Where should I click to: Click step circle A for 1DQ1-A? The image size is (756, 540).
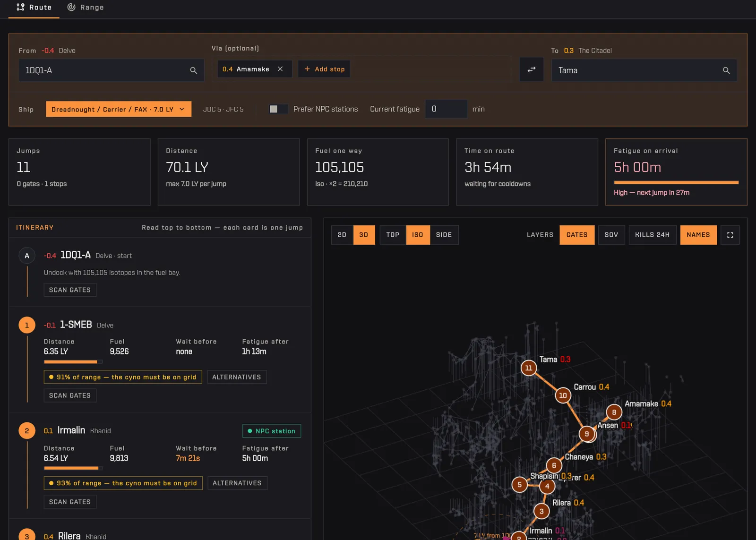point(27,256)
